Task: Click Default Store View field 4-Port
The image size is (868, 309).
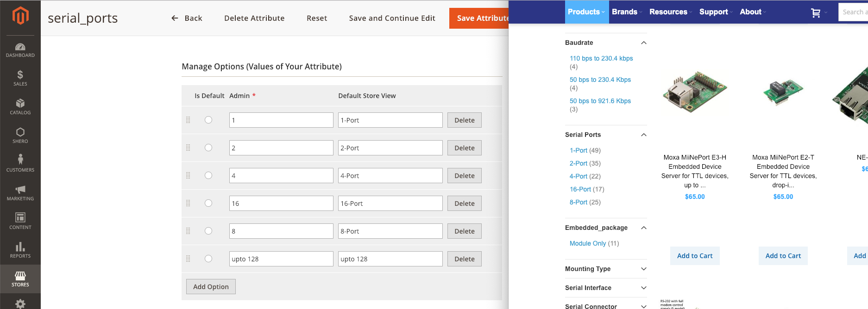Action: coord(390,175)
